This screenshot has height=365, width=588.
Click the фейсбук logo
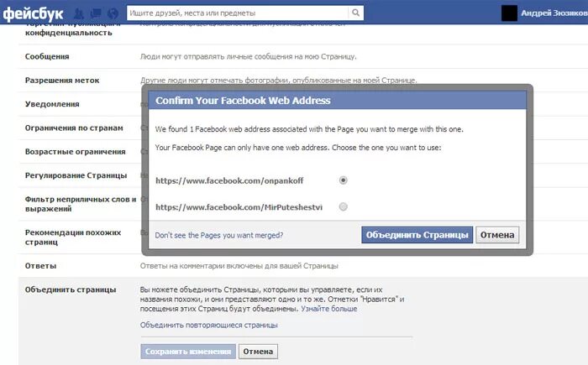(33, 14)
